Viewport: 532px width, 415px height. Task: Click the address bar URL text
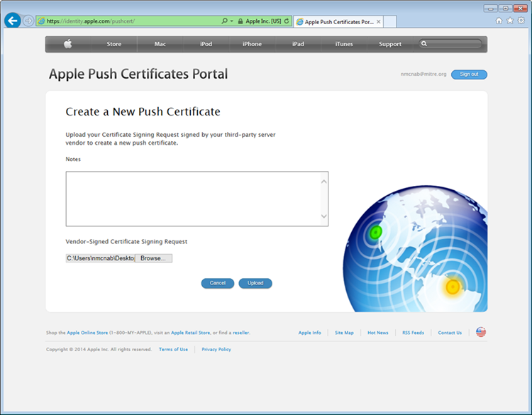pyautogui.click(x=91, y=21)
